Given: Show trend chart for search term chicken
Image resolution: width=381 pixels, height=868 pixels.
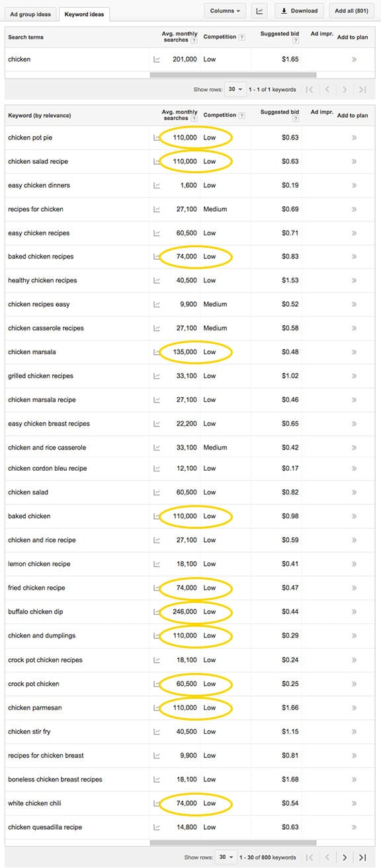Looking at the screenshot, I should click(157, 59).
